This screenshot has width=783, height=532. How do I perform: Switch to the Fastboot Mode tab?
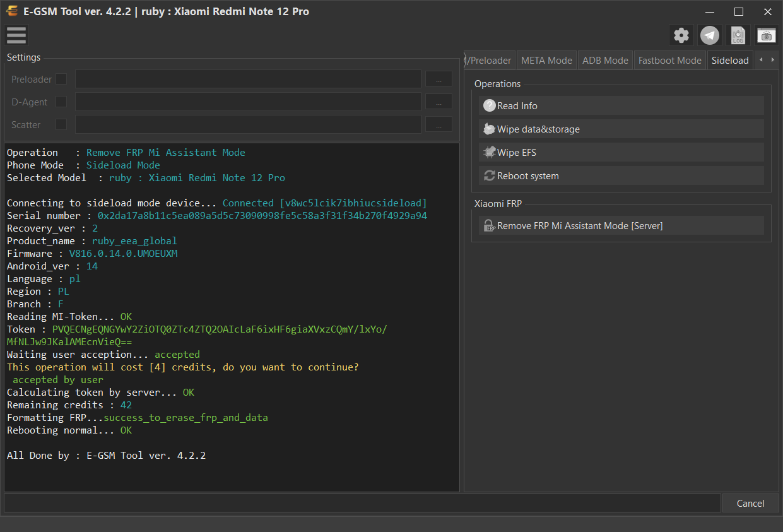[x=669, y=61]
